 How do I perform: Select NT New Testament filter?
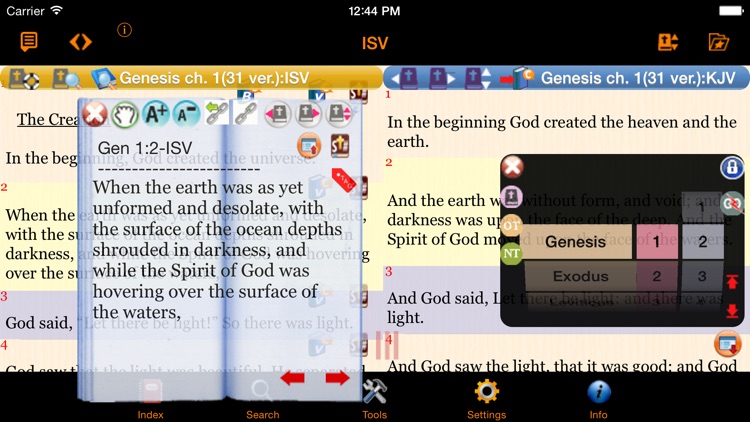click(x=511, y=253)
